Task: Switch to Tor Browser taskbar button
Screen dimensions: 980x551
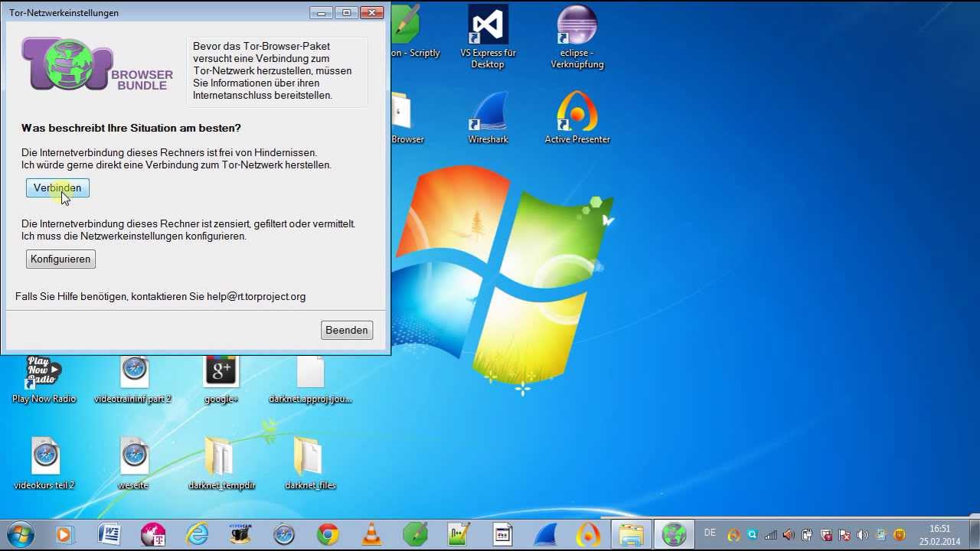Action: click(675, 534)
